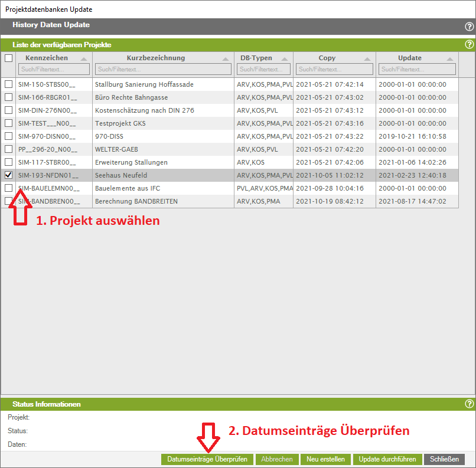The image size is (476, 468).
Task: Sort by Copy column arrow
Action: [367, 59]
